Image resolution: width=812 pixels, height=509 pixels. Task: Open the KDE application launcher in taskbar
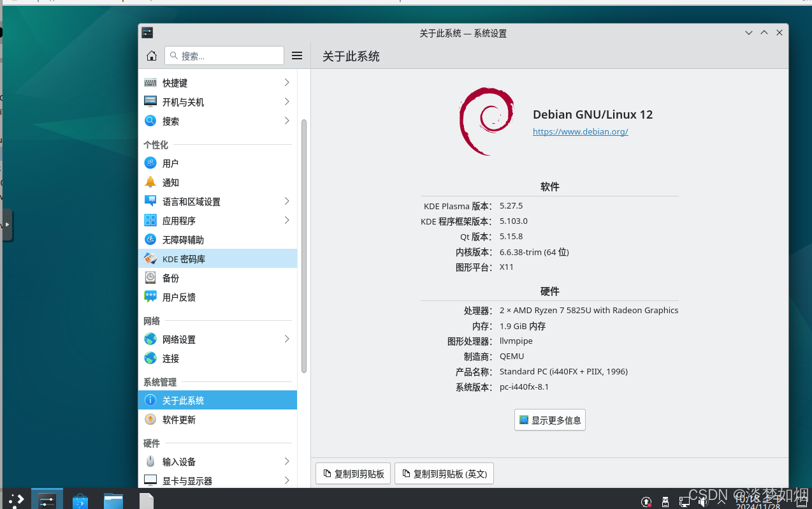click(16, 500)
